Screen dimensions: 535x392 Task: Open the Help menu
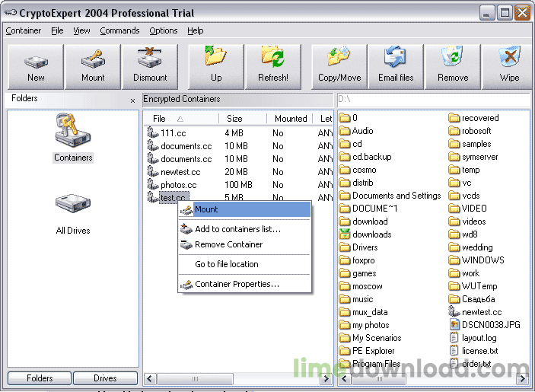point(195,30)
